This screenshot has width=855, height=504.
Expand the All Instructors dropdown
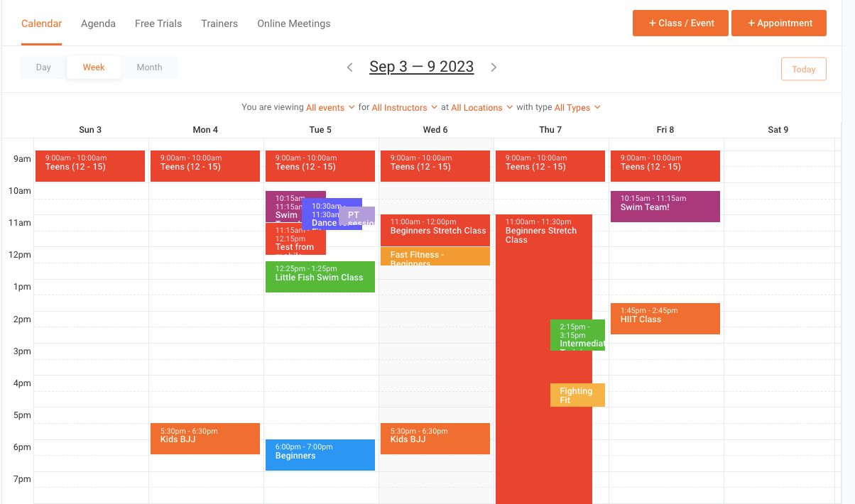click(404, 108)
